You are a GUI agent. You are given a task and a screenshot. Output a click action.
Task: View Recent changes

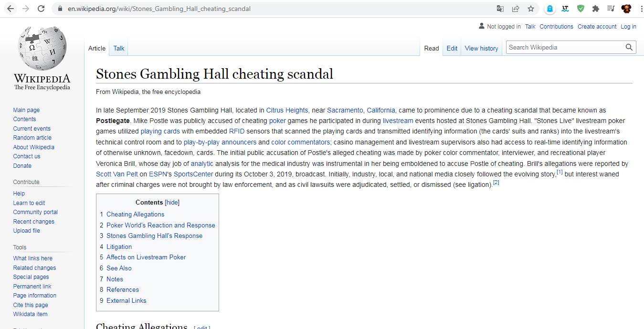(x=34, y=222)
